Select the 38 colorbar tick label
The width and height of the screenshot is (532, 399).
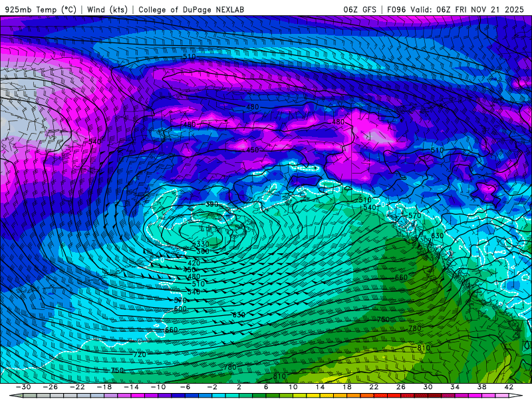[481, 387]
